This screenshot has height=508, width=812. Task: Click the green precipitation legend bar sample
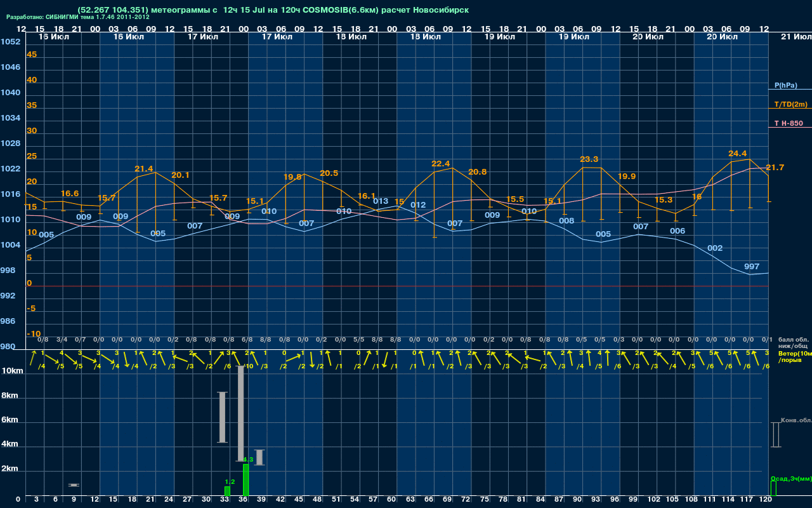[x=773, y=488]
